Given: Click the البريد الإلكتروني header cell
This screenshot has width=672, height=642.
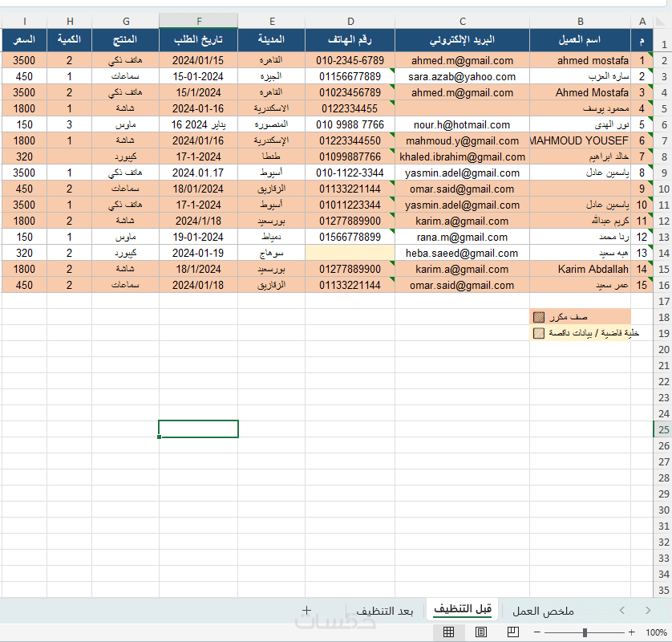Looking at the screenshot, I should [x=463, y=40].
